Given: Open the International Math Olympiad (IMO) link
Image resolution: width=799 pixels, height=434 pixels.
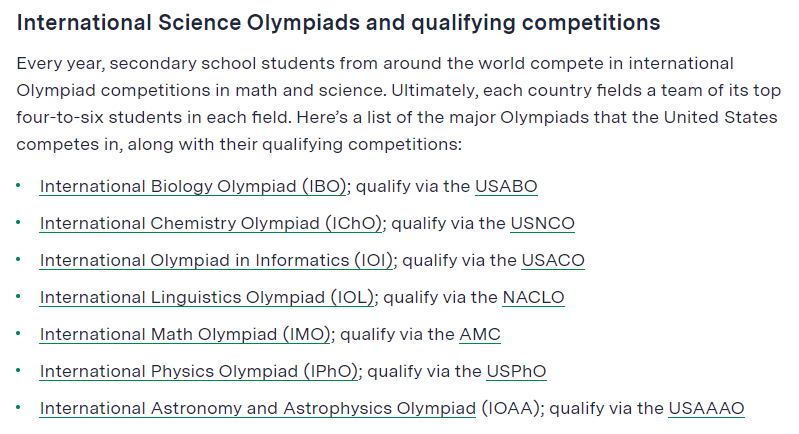Looking at the screenshot, I should [185, 334].
